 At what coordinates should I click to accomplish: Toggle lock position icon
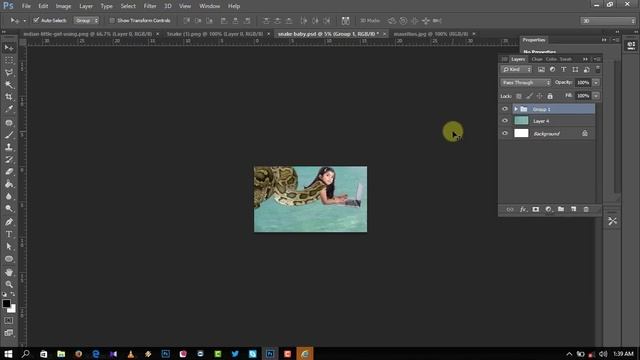pyautogui.click(x=540, y=96)
